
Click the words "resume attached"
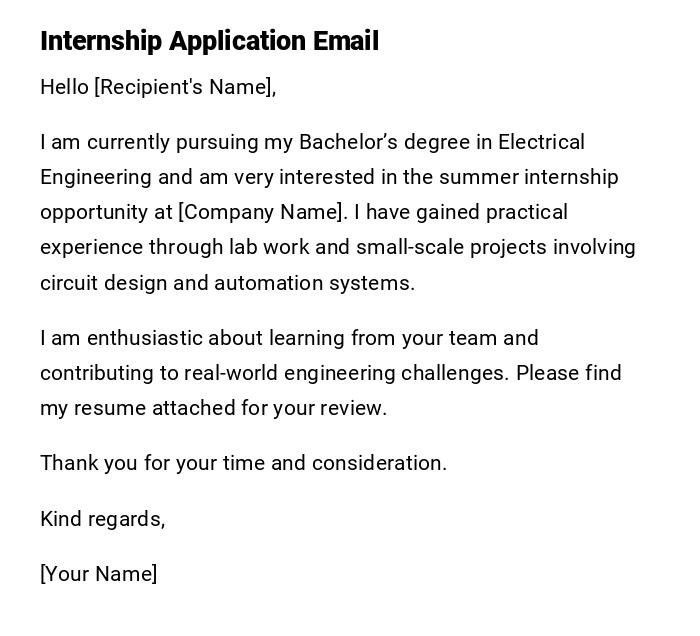[141, 408]
